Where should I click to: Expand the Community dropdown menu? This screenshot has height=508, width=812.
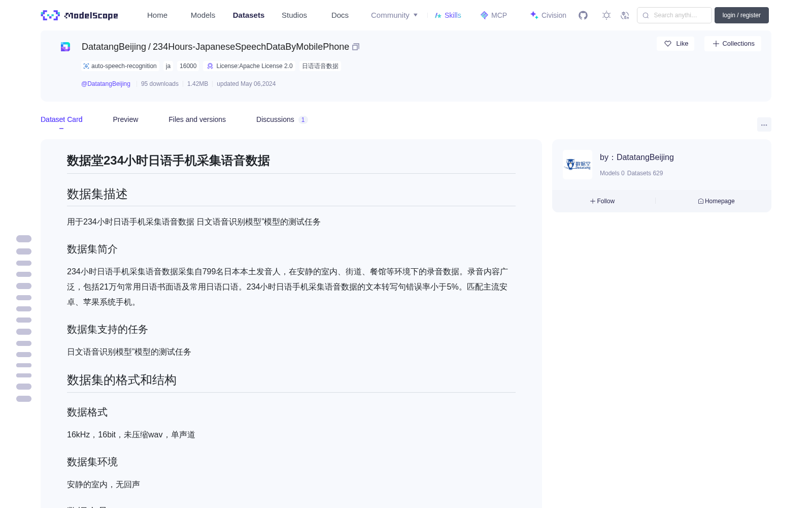[x=394, y=15]
